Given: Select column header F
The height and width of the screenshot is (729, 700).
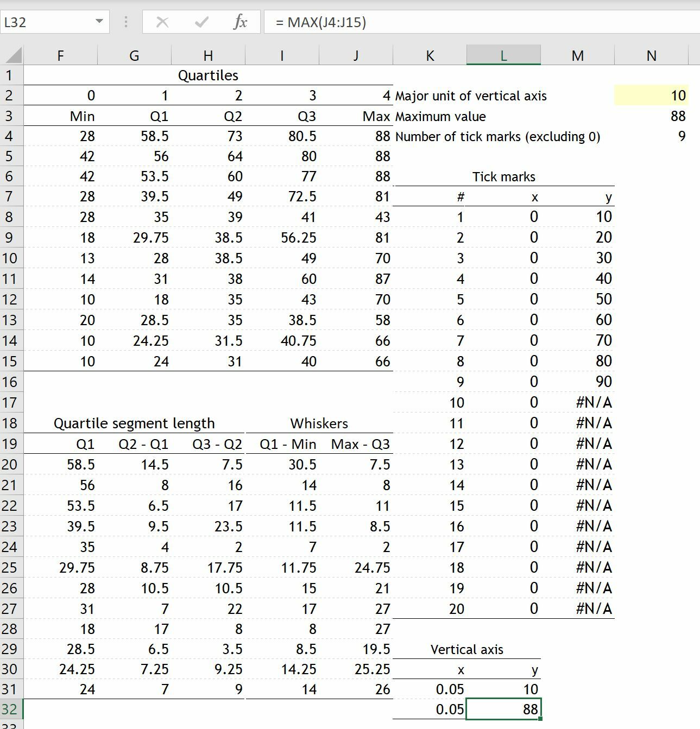Looking at the screenshot, I should click(x=60, y=54).
